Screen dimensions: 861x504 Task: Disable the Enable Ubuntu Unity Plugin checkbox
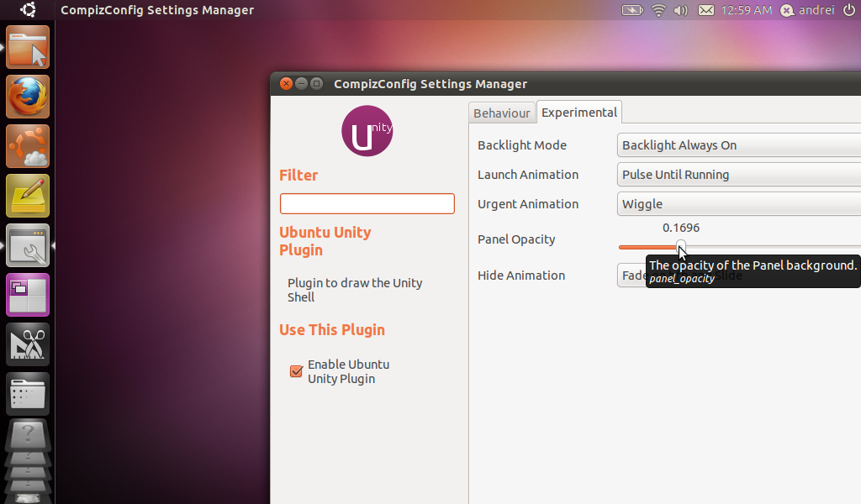tap(296, 371)
